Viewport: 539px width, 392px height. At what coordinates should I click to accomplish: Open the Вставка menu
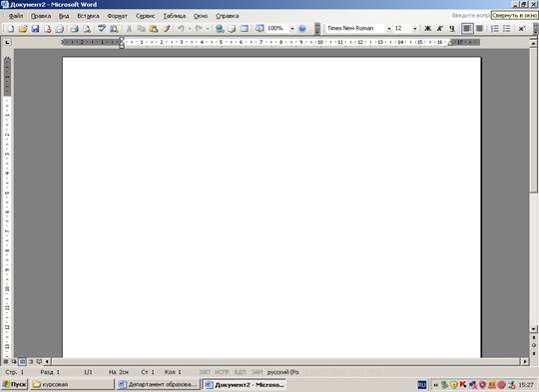(x=88, y=16)
